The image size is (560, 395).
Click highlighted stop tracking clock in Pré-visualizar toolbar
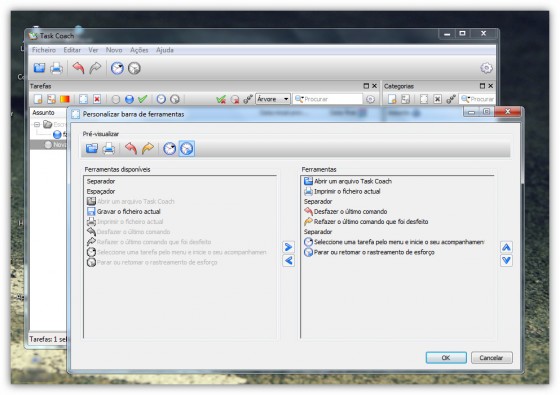pos(187,148)
